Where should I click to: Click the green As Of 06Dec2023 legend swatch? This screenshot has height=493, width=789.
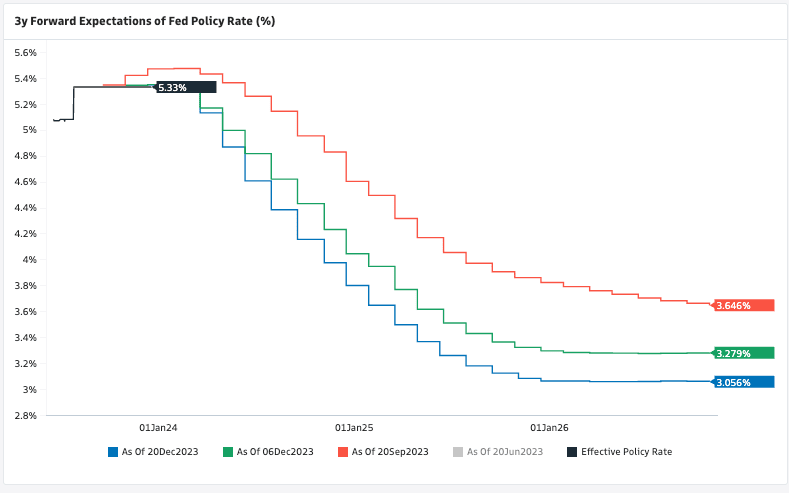(x=228, y=452)
